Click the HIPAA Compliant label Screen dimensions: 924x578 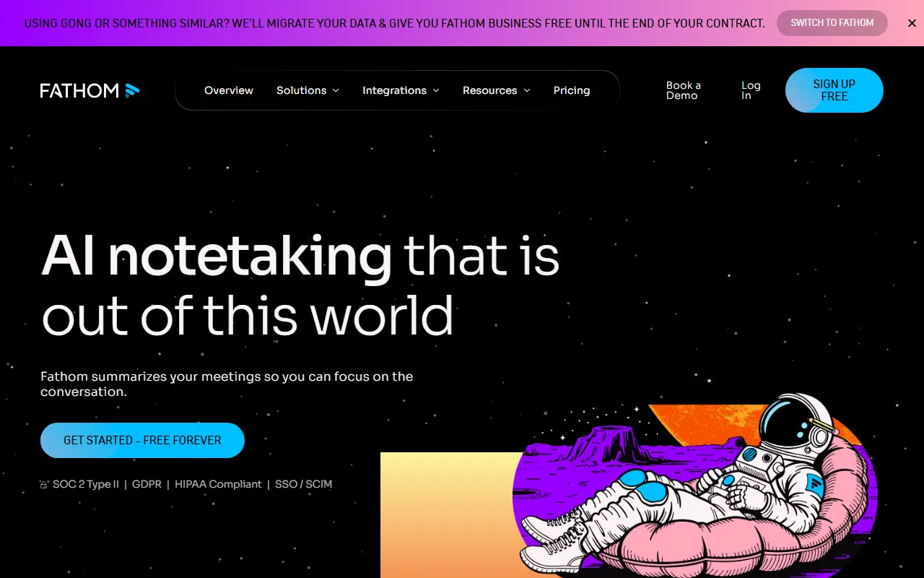[218, 484]
